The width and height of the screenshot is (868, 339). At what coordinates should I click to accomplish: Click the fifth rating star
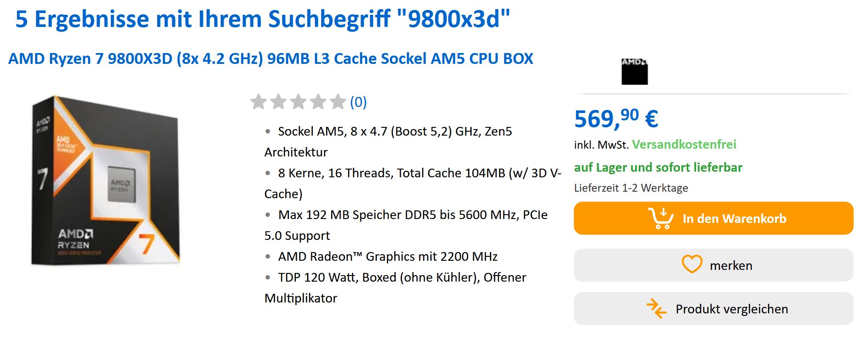[338, 102]
